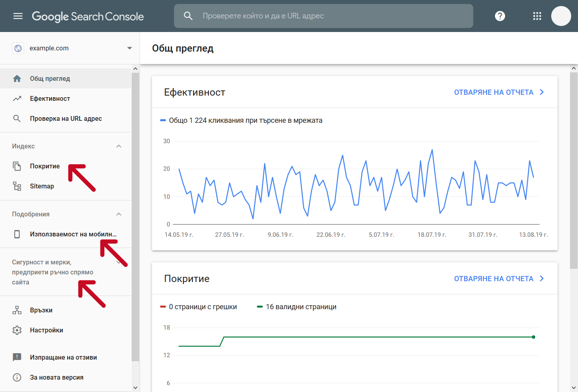Click ОТВАРЯНЕ НА ОТЧЕТА for Покритие
Screen dimensions: 578x392
[494, 279]
